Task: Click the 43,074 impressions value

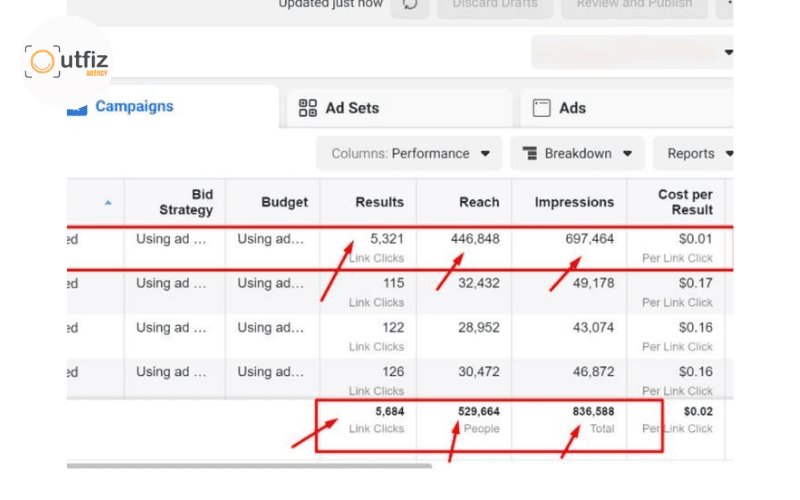Action: pos(593,328)
